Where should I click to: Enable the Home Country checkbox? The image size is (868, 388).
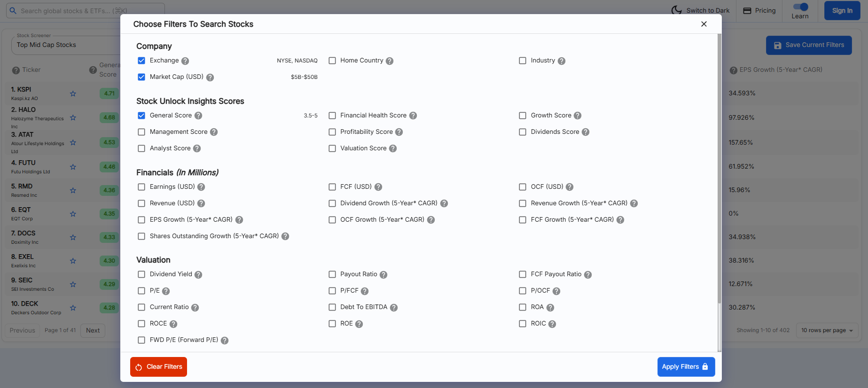[332, 61]
